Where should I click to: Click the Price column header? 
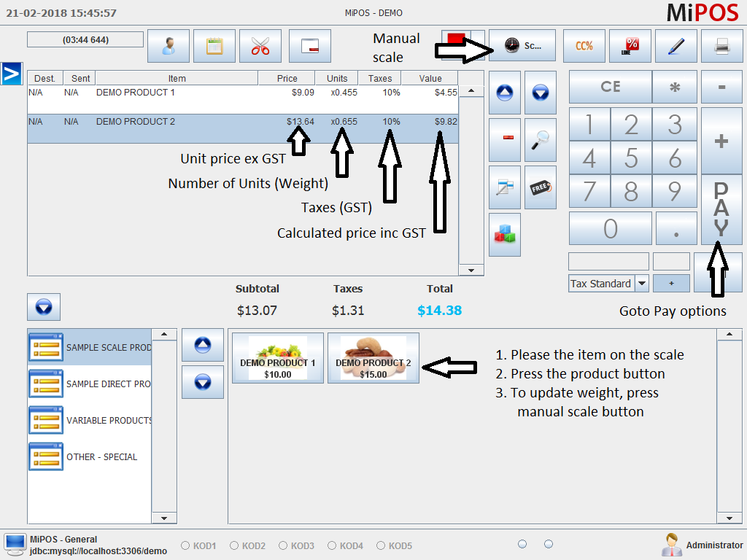tap(287, 78)
